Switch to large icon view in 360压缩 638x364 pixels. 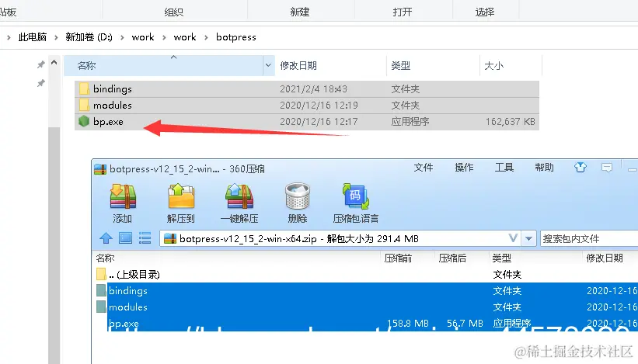pos(125,238)
